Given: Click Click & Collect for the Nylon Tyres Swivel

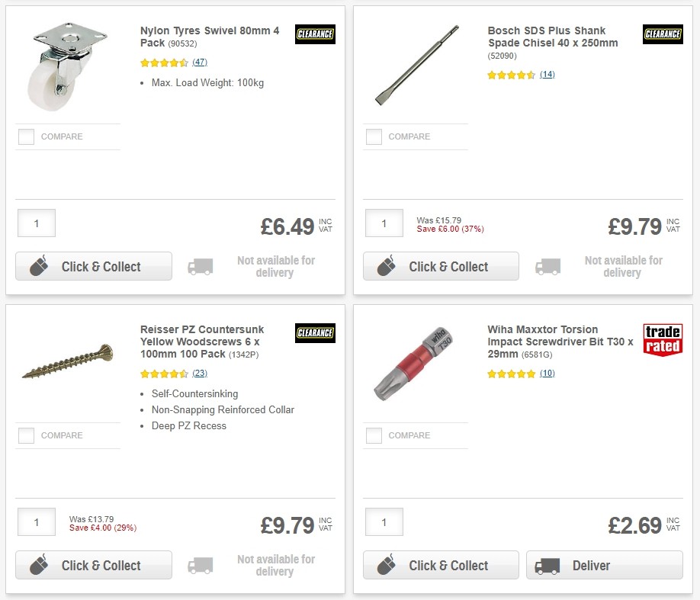Looking at the screenshot, I should coord(93,266).
